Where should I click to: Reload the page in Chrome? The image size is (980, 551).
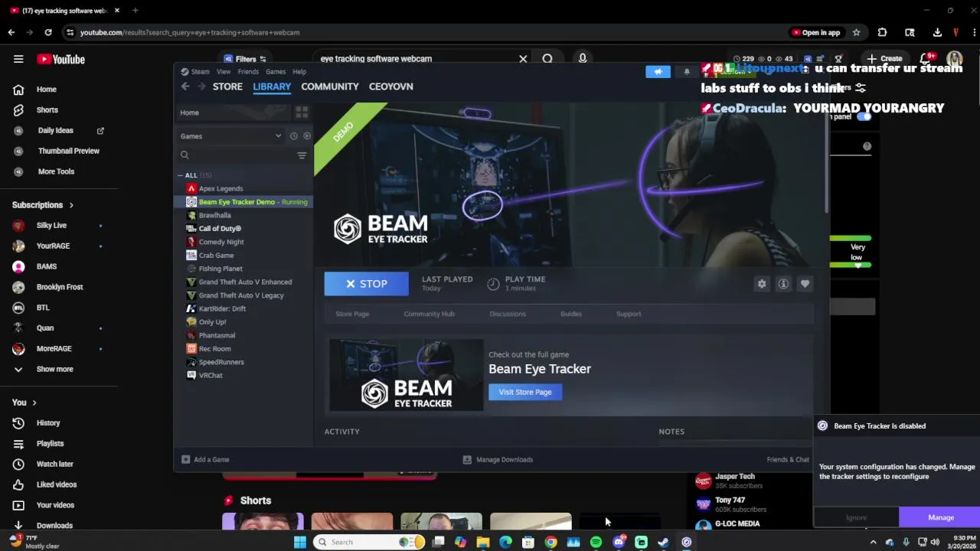(x=47, y=32)
